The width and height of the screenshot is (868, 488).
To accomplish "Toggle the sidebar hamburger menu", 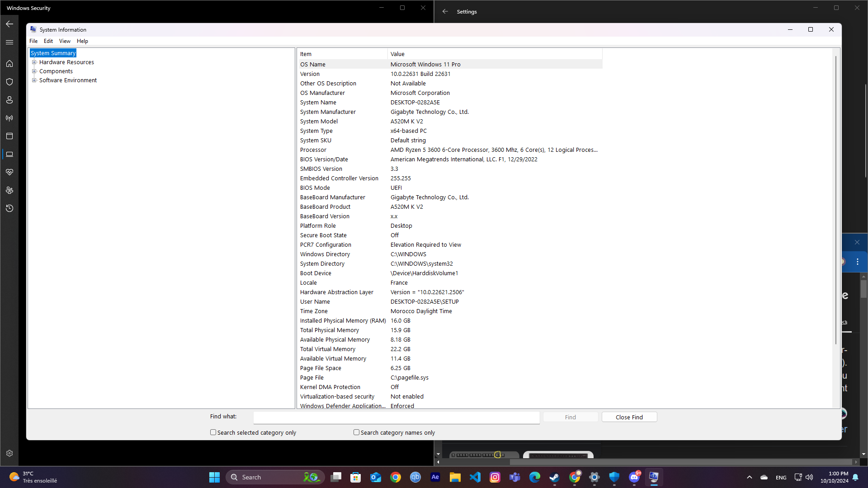I will tap(9, 42).
